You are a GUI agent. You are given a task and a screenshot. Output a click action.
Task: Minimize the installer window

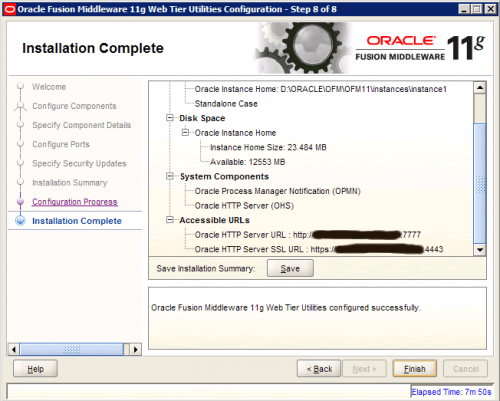point(464,9)
